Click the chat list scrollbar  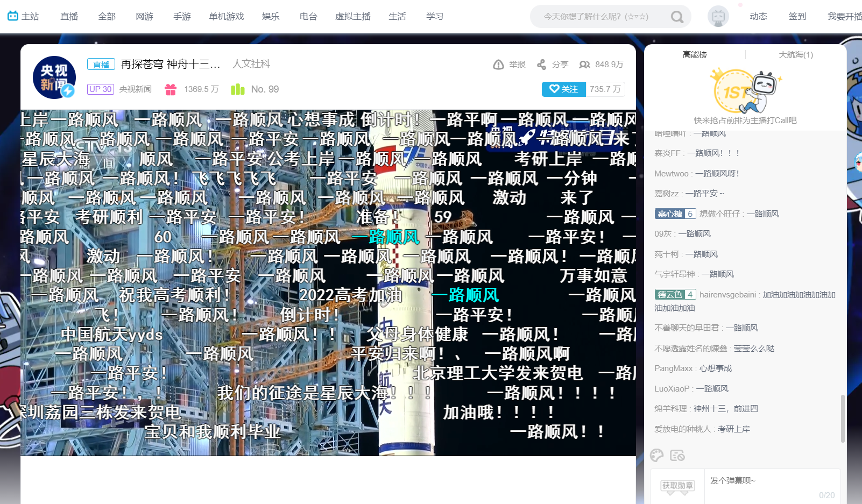[x=843, y=418]
